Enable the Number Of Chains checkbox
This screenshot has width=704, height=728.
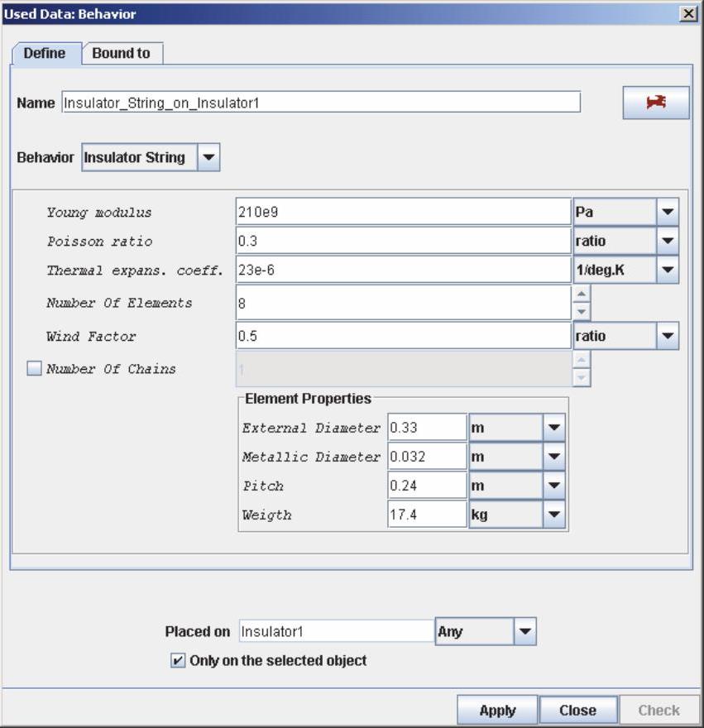tap(34, 369)
